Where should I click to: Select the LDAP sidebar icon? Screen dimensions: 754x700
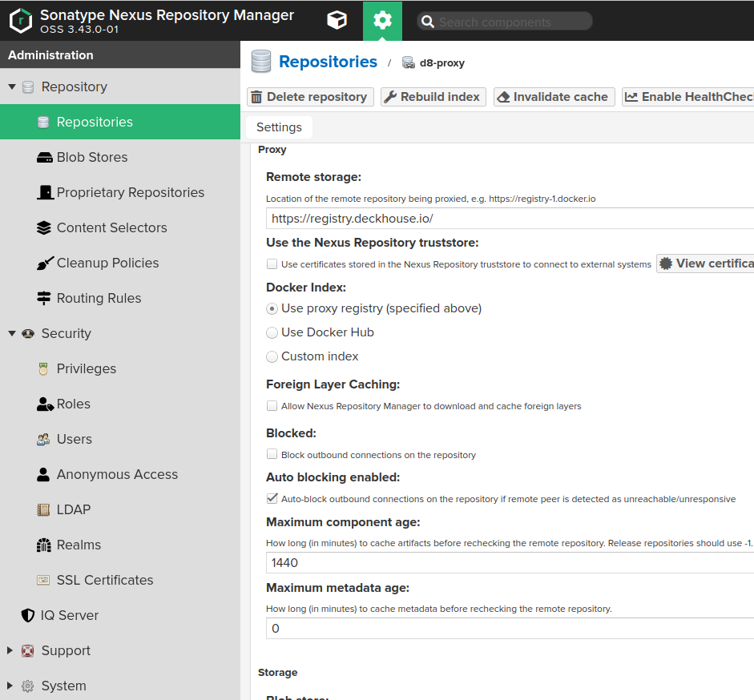coord(42,509)
